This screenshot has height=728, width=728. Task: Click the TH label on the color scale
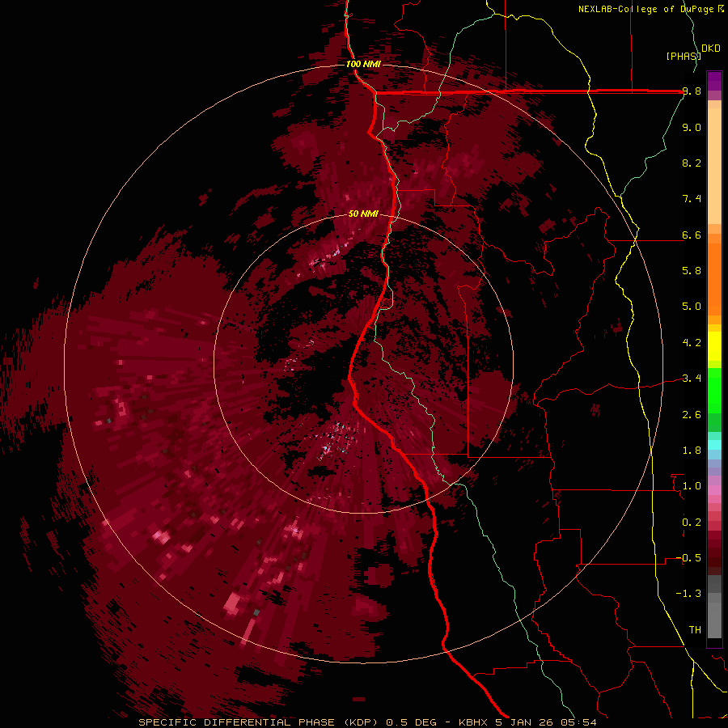coord(695,630)
